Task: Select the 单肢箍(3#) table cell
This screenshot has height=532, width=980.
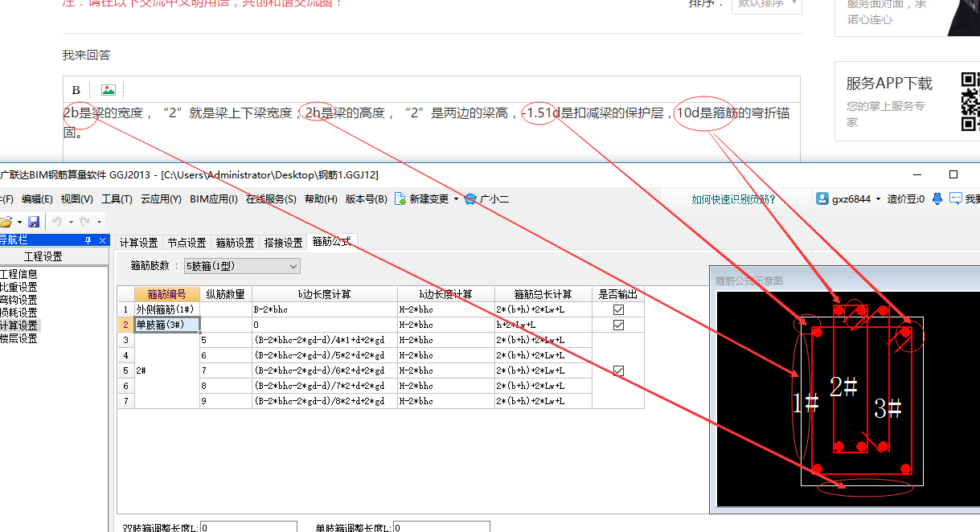Action: [166, 325]
